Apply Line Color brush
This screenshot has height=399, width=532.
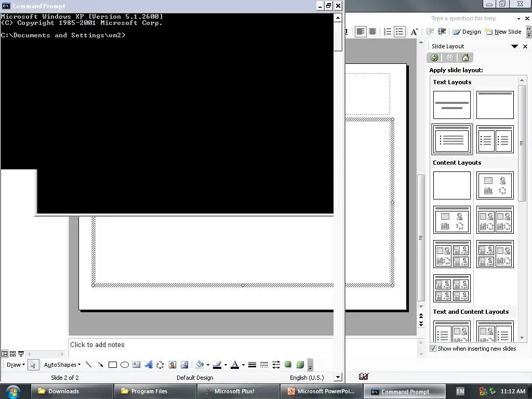217,365
